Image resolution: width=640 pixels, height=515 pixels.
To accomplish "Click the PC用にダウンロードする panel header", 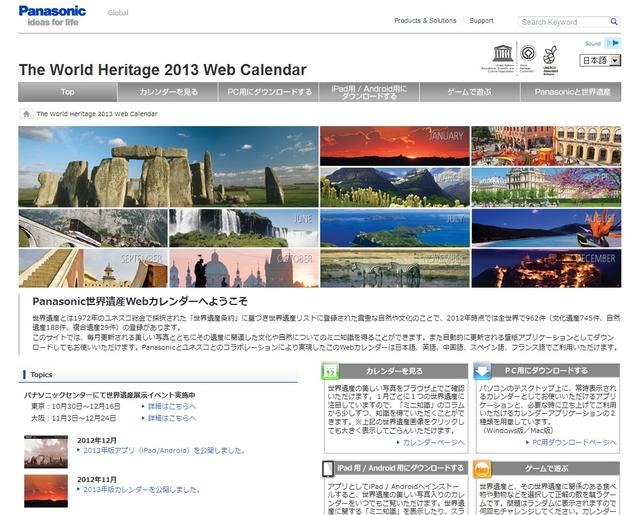I will point(547,371).
